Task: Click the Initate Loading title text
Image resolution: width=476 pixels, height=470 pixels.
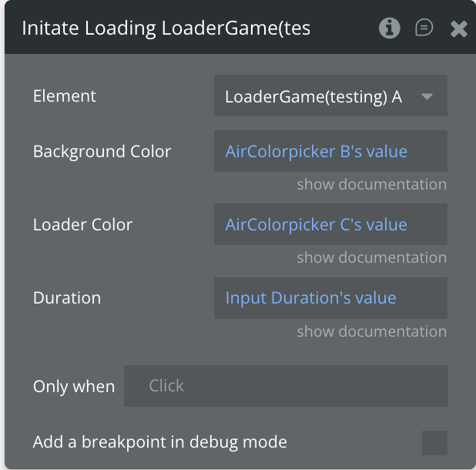Action: point(166,29)
